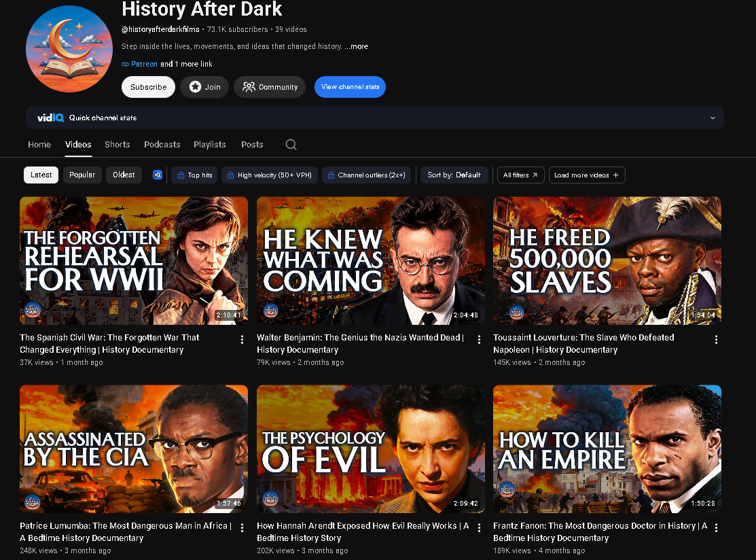Click Load more videos button
Image resolution: width=756 pixels, height=560 pixels.
point(587,175)
